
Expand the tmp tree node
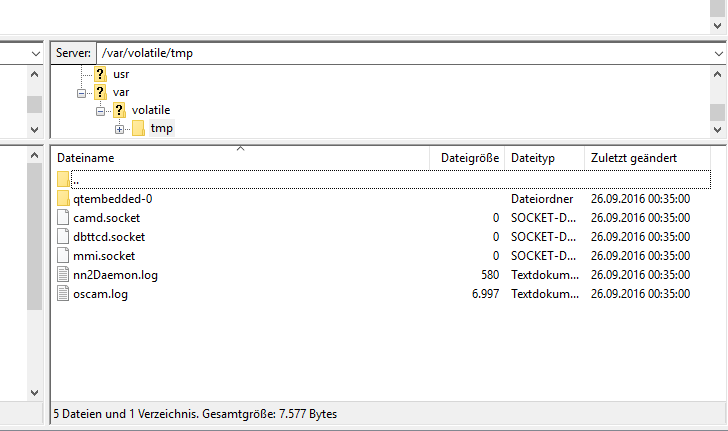pyautogui.click(x=119, y=128)
